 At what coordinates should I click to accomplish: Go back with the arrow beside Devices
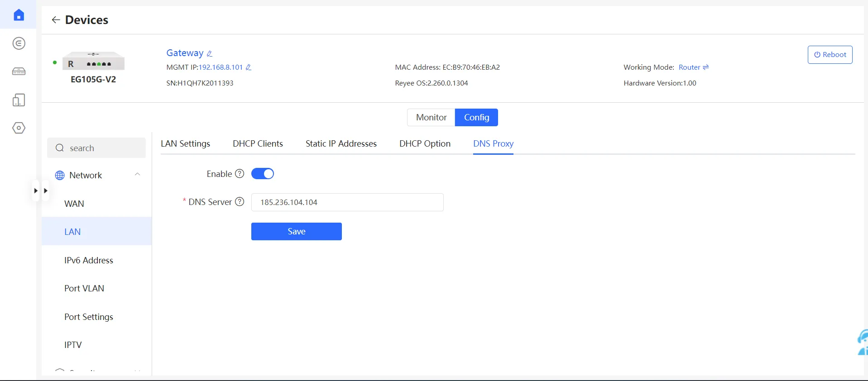point(56,20)
